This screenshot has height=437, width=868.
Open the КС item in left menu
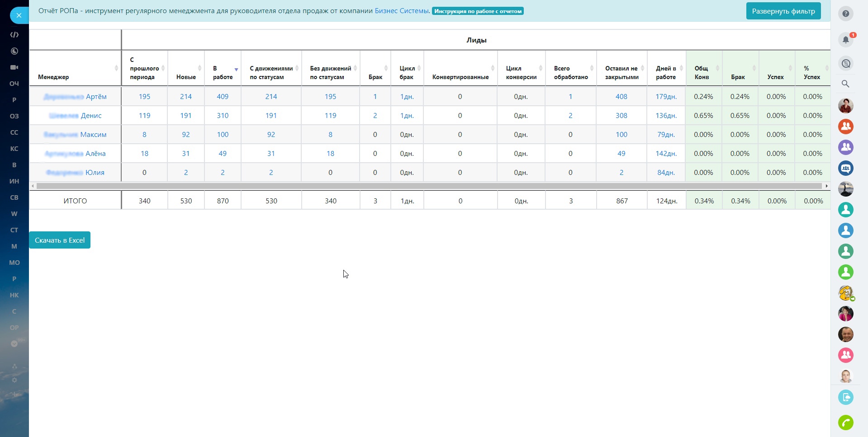(x=14, y=149)
